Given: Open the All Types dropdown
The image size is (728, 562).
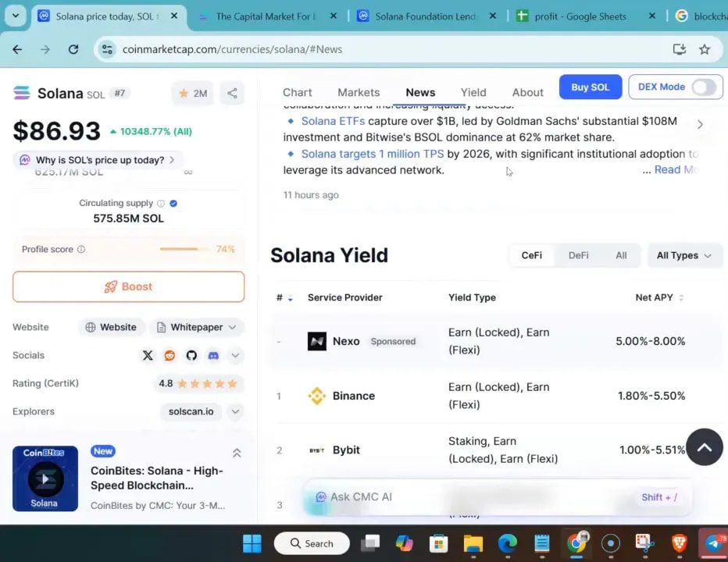Looking at the screenshot, I should [684, 255].
